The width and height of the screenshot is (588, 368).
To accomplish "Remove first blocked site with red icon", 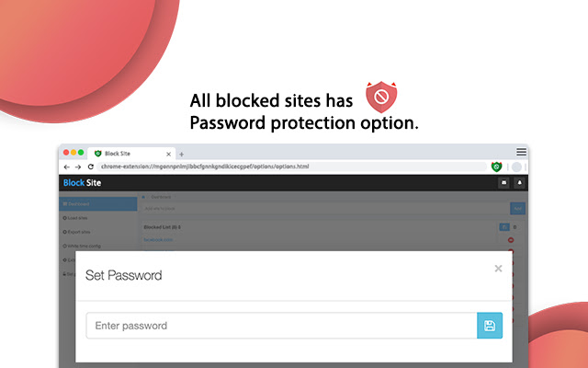I will (511, 240).
